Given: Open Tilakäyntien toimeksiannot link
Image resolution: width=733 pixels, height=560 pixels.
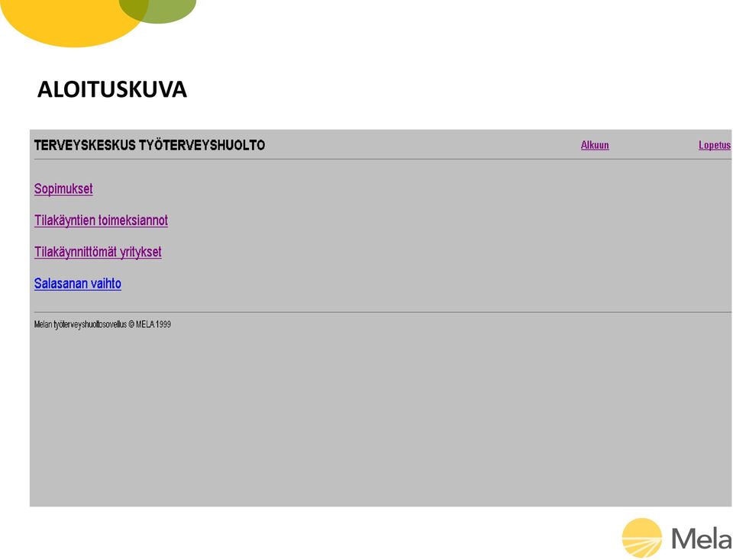Looking at the screenshot, I should coord(101,220).
